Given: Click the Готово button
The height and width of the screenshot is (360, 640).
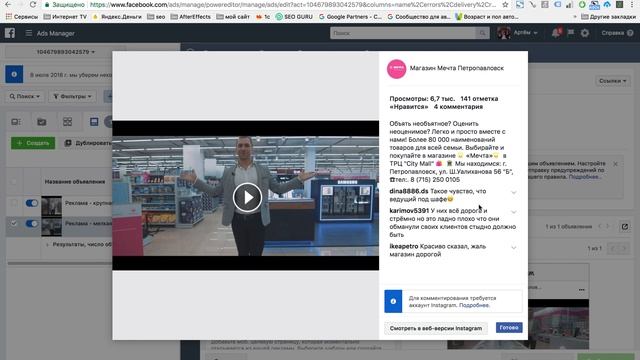Looking at the screenshot, I should [x=509, y=328].
